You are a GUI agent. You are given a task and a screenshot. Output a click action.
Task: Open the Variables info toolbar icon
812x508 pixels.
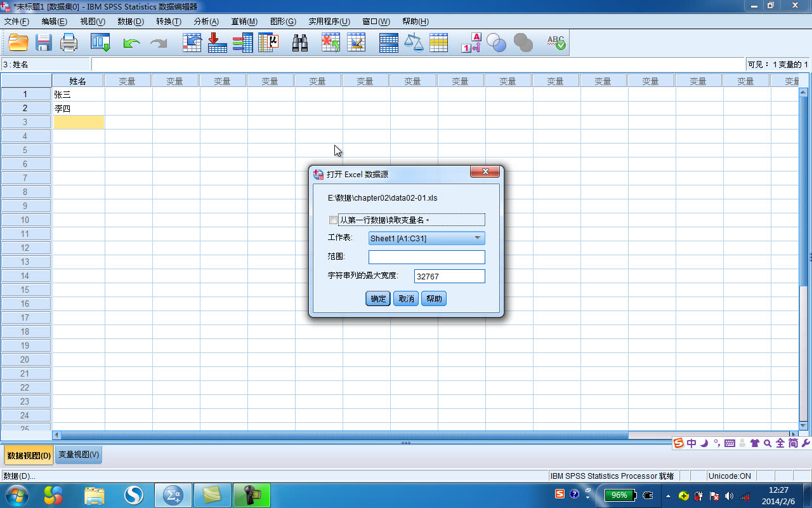[x=243, y=43]
